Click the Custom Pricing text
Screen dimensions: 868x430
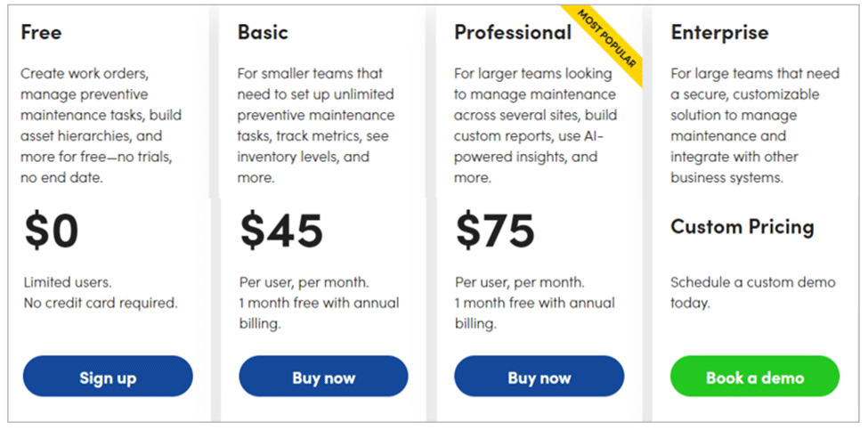pyautogui.click(x=742, y=227)
